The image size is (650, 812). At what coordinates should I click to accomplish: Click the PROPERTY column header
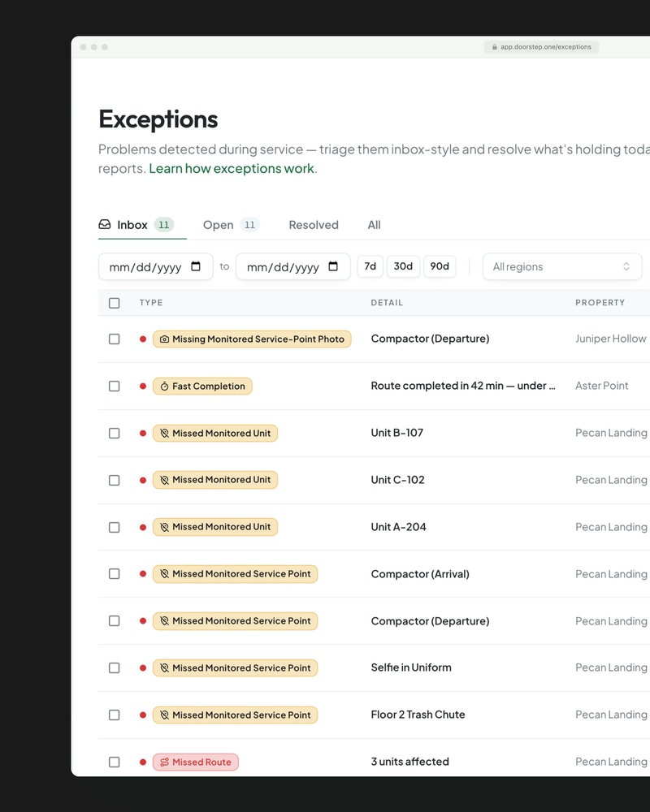(x=600, y=303)
